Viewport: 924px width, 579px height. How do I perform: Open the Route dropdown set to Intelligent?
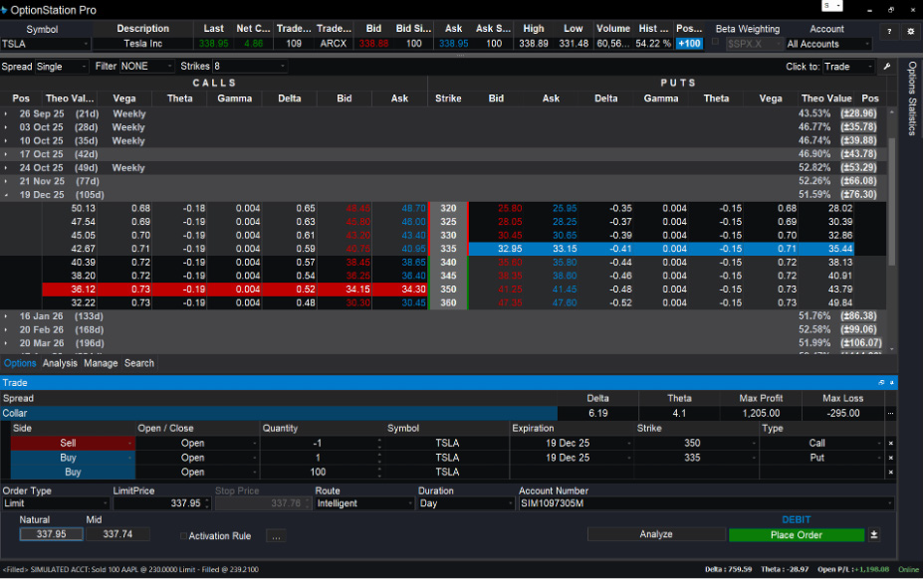[x=362, y=504]
